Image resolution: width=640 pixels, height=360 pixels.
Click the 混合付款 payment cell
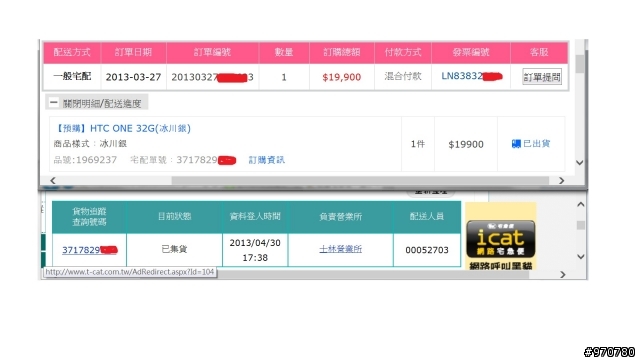tap(403, 76)
